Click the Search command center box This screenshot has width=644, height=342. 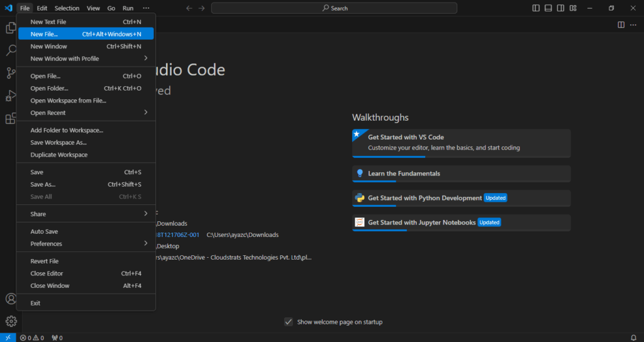click(334, 8)
